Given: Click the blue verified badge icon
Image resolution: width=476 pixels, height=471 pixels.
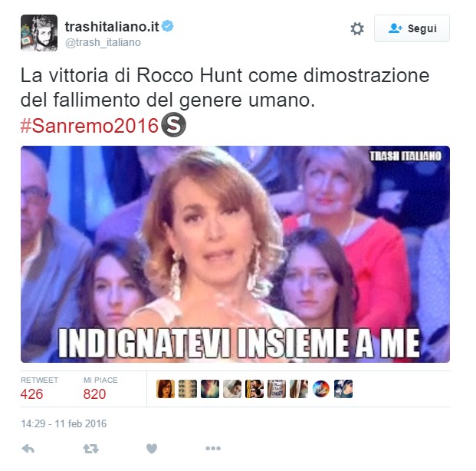Looking at the screenshot, I should pyautogui.click(x=167, y=26).
